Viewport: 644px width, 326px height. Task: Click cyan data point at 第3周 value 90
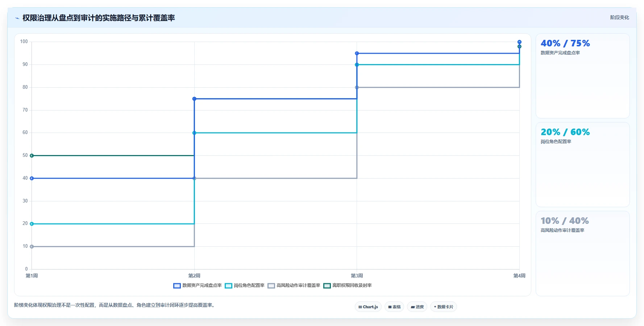point(357,65)
